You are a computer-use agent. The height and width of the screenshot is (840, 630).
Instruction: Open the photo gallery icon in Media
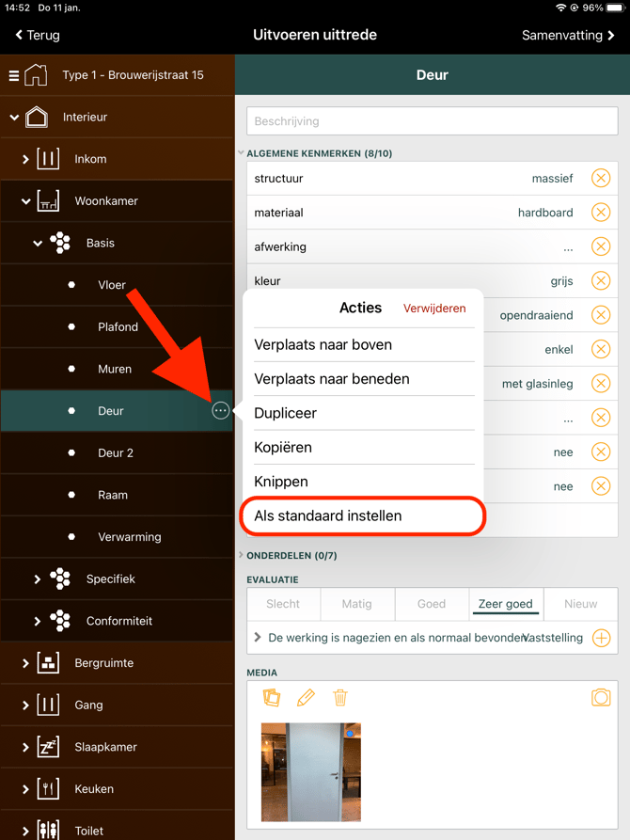[x=272, y=698]
